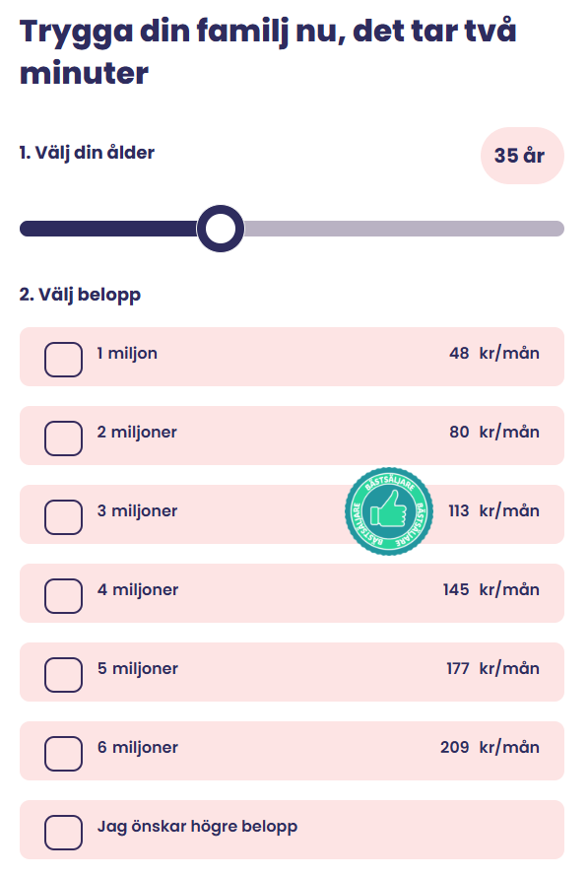Pick the 113 kr/mån option
This screenshot has width=588, height=876.
293,514
